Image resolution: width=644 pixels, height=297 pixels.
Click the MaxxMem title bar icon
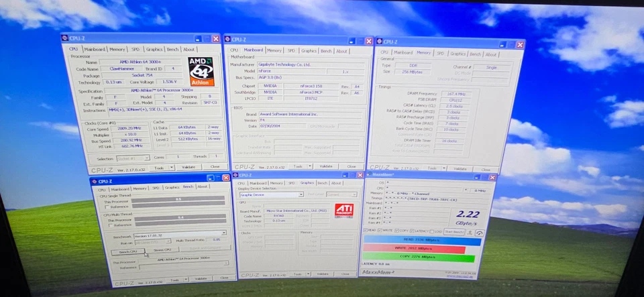(x=368, y=175)
